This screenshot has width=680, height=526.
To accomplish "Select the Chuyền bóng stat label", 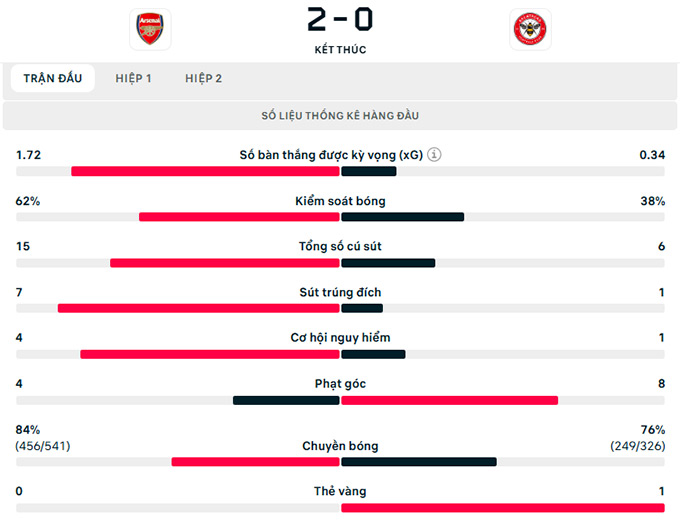I will click(x=340, y=446).
